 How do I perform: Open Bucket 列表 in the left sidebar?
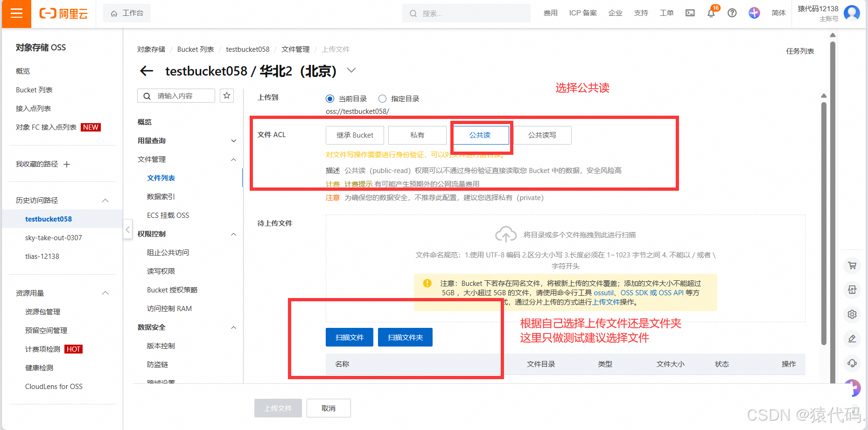pos(34,90)
